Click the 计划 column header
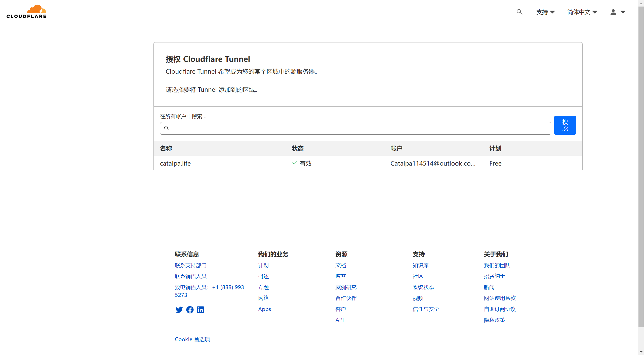Viewport: 644px width, 355px height. click(x=495, y=148)
